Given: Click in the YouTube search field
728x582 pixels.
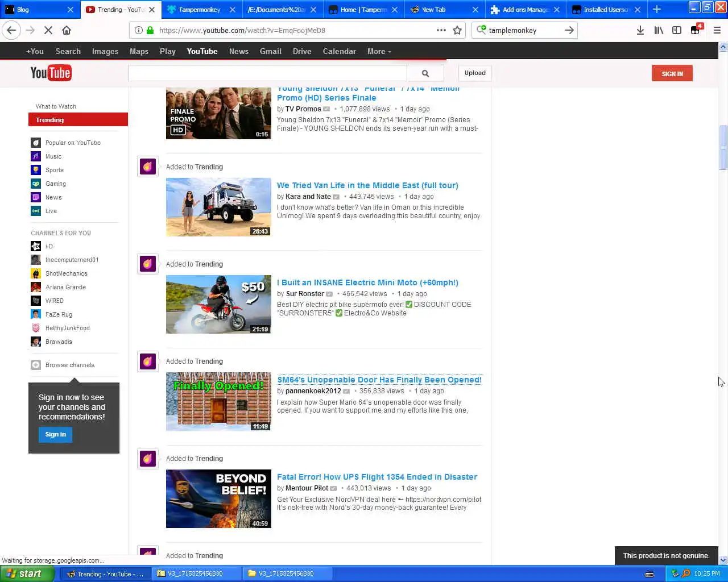Looking at the screenshot, I should pos(267,73).
